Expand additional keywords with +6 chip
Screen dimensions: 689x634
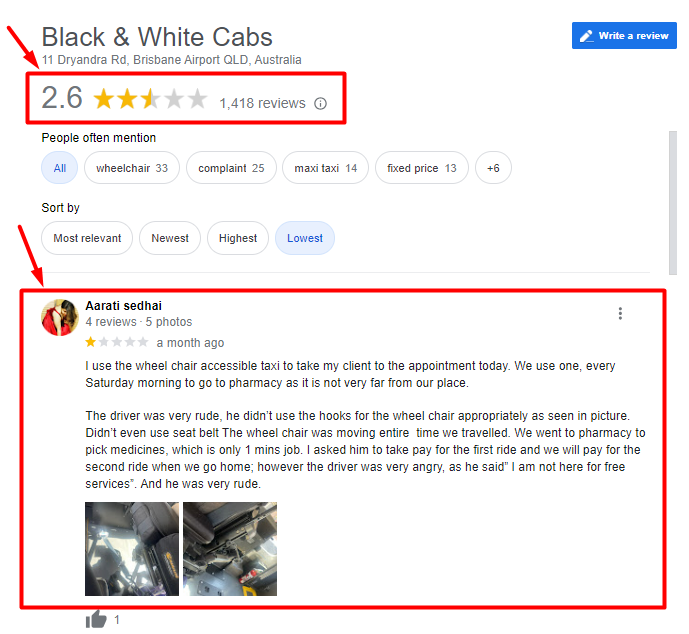[493, 168]
